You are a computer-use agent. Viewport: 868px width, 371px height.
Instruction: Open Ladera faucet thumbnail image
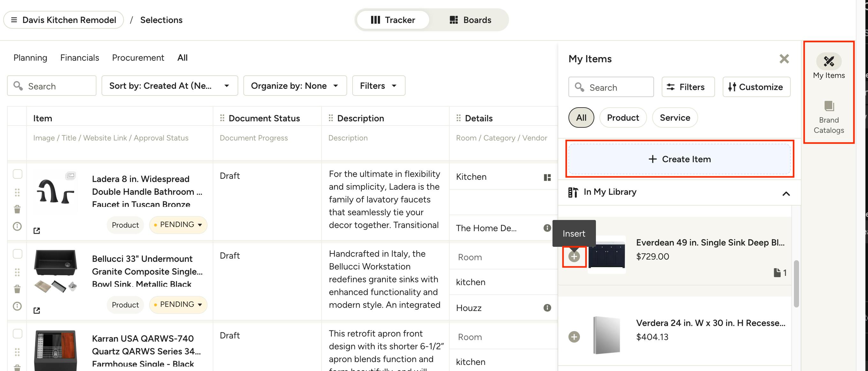55,191
